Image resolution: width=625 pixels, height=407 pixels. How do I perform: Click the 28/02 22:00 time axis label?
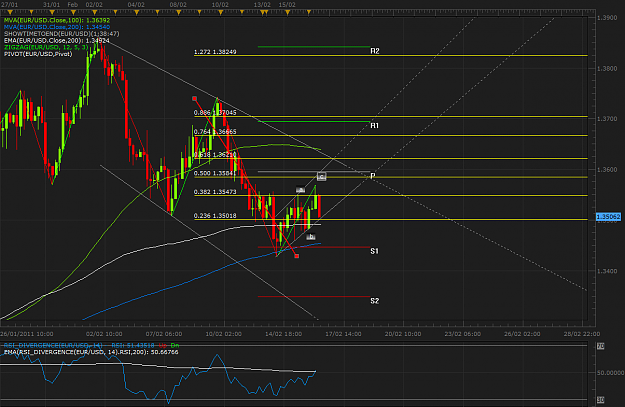click(582, 334)
